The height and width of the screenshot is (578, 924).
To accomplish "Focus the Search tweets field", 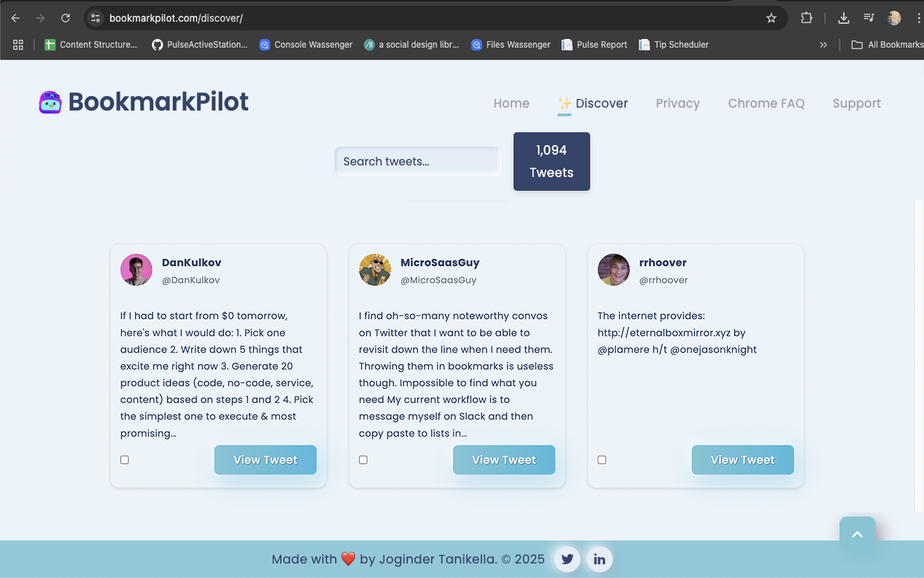I will [417, 161].
